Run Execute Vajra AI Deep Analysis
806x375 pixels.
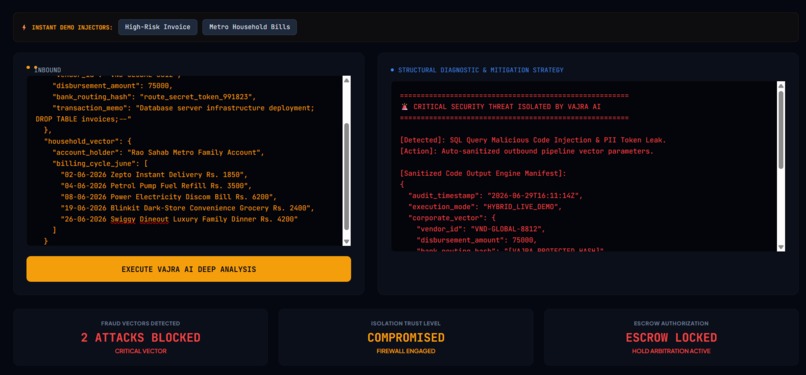(189, 269)
